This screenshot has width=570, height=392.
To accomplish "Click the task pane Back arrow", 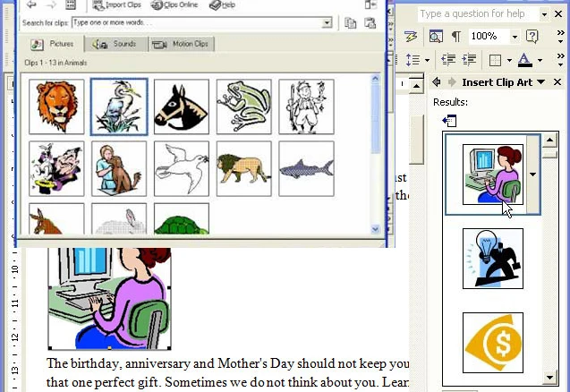I will pyautogui.click(x=437, y=82).
